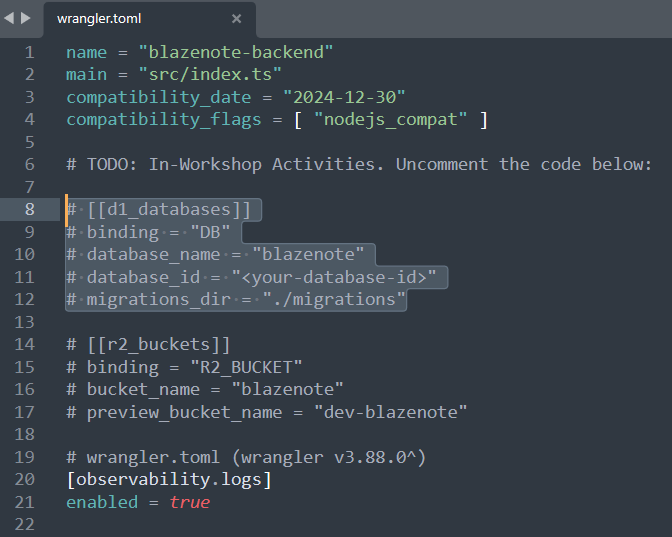Click the migrations_dir "./migrations" line
Viewport: 672px width, 537px height.
tap(236, 300)
